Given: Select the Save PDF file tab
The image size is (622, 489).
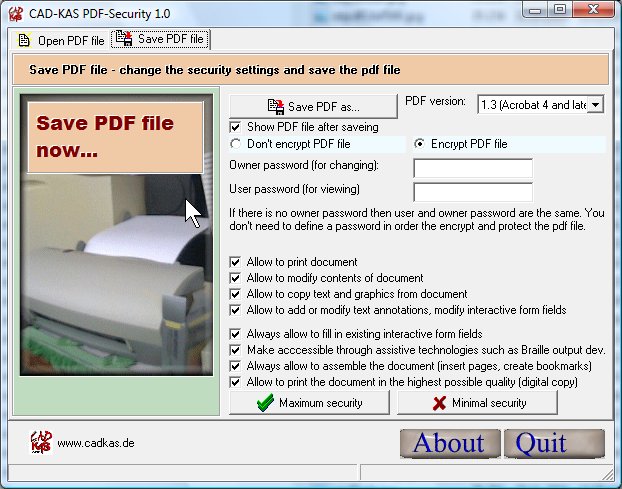Looking at the screenshot, I should [x=160, y=40].
